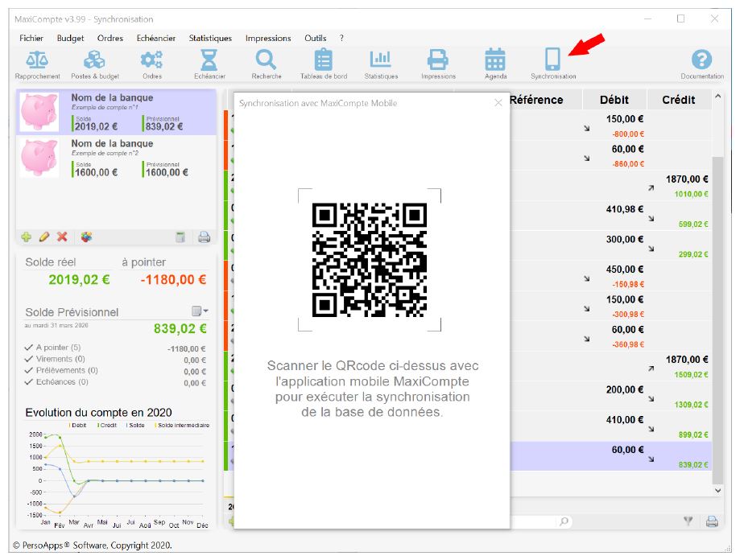Select the 410,98 € debit cell

625,209
